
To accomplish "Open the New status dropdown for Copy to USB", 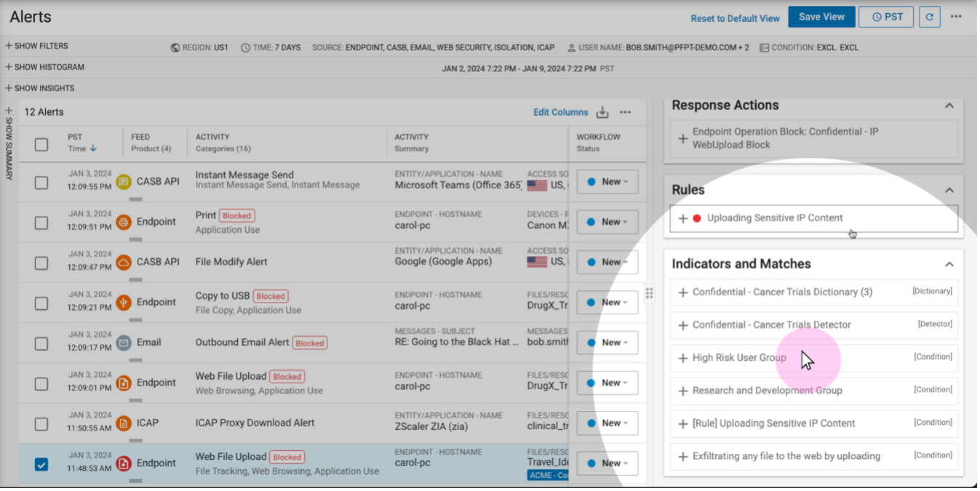I will point(607,302).
